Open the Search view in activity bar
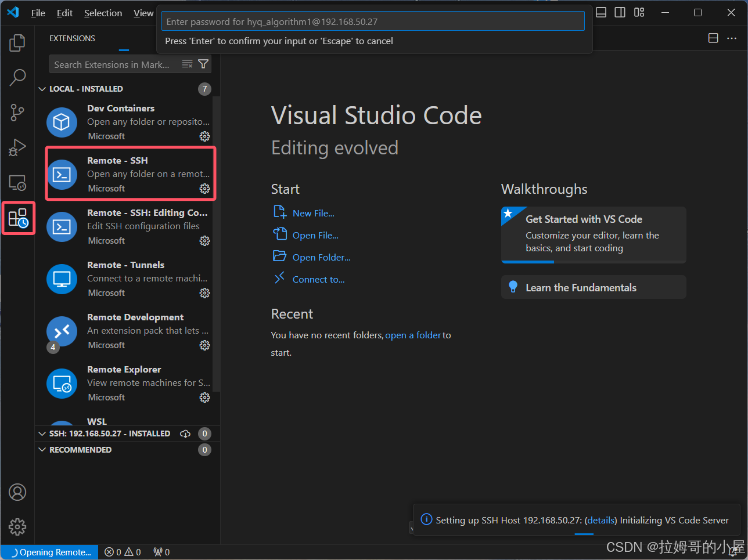This screenshot has height=560, width=748. click(x=17, y=77)
